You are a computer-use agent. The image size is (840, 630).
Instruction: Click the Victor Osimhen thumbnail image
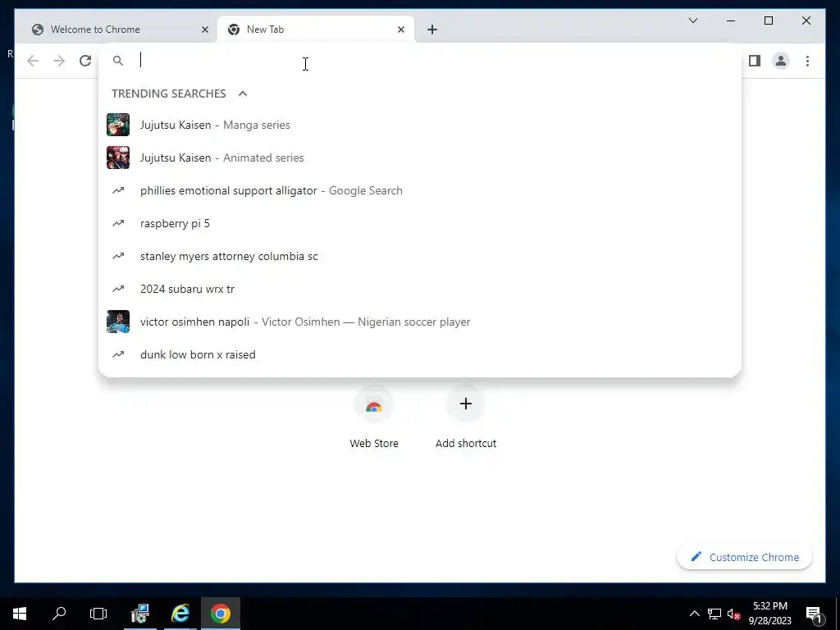pos(118,322)
